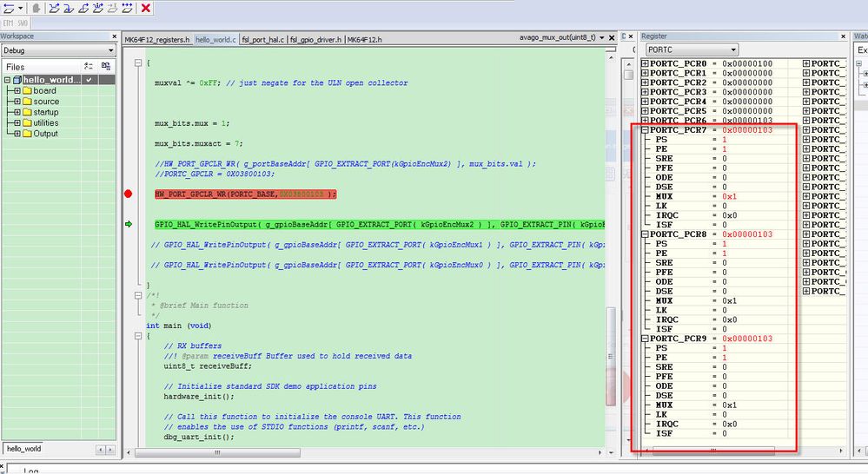Click the Reset debugger toolbar icon
The width and height of the screenshot is (868, 474).
pyautogui.click(x=9, y=8)
